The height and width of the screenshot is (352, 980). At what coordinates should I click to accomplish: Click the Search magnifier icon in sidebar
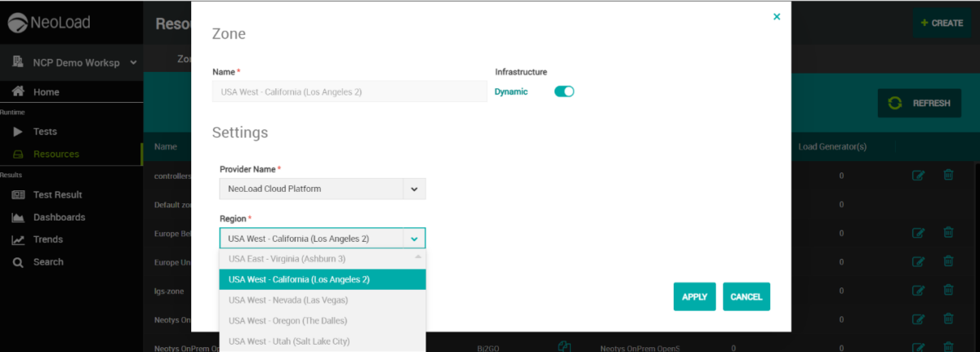pos(18,262)
